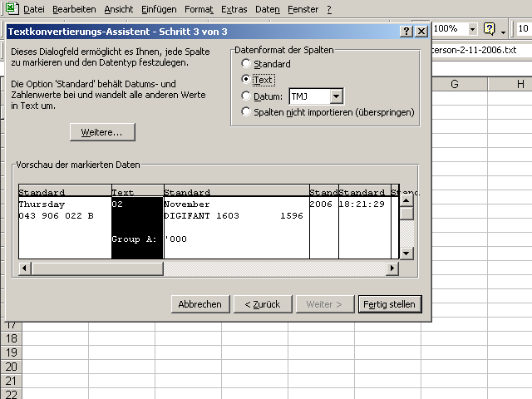Click the dialog's question mark help button

(406, 32)
